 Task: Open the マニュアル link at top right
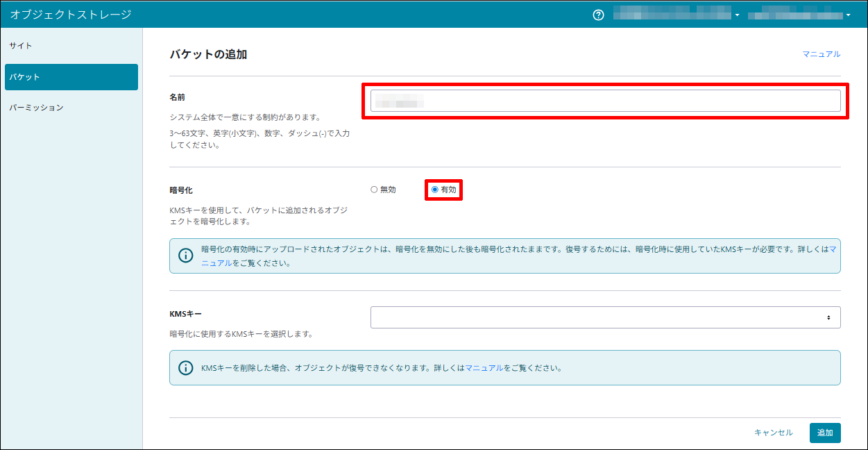click(821, 54)
